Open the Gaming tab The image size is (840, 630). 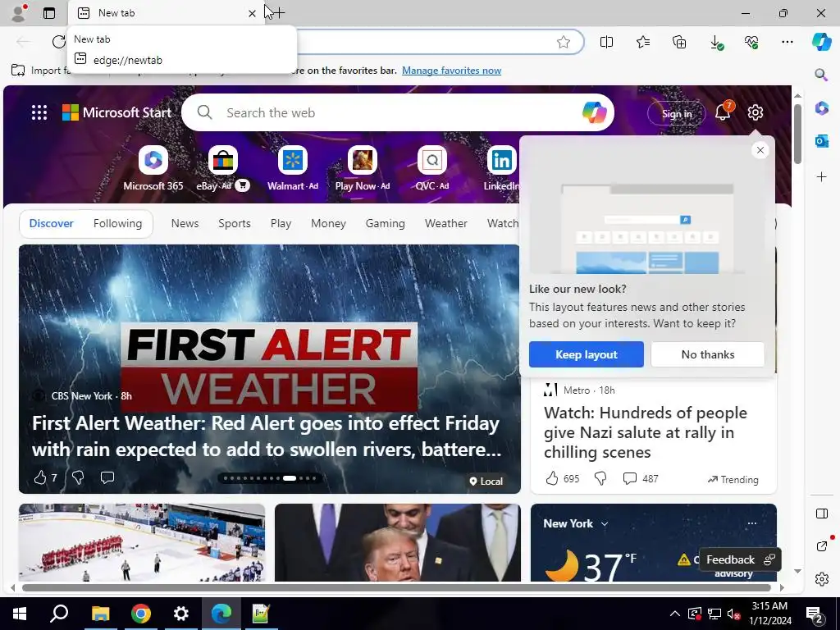coord(386,223)
